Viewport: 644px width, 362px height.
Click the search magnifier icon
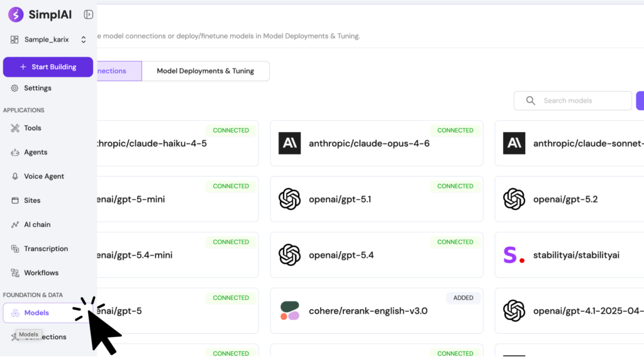click(x=531, y=101)
